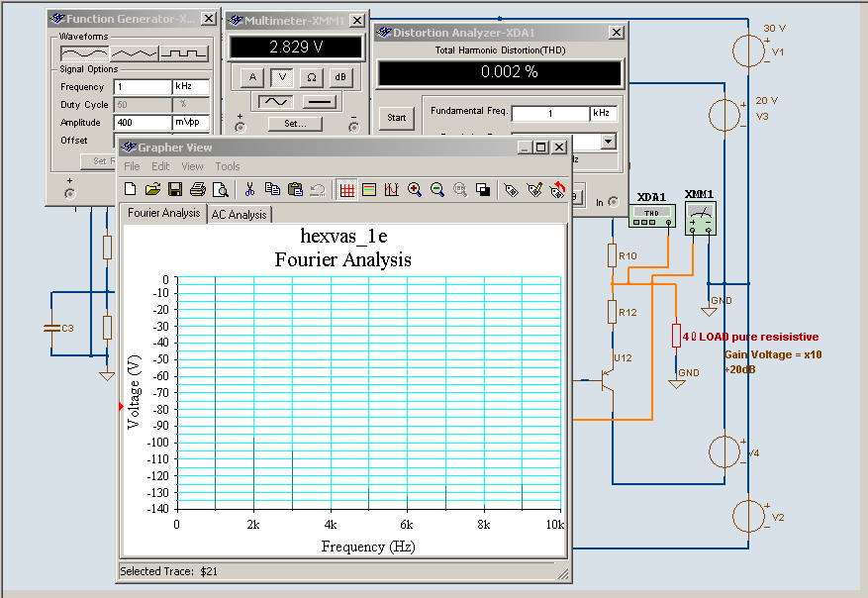Click the Multimeter negative terminal

[x=354, y=128]
